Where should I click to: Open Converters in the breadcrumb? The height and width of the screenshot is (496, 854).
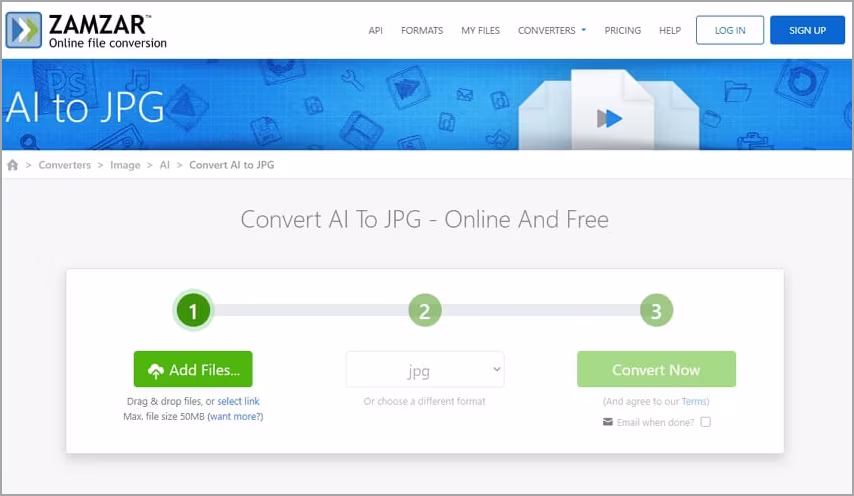tap(65, 165)
